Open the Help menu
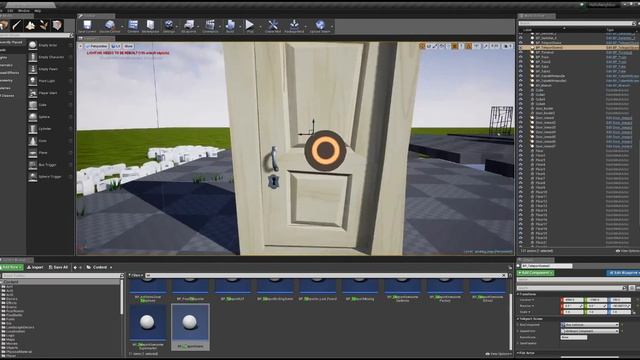Screen dimensions: 640x360 click(38, 11)
